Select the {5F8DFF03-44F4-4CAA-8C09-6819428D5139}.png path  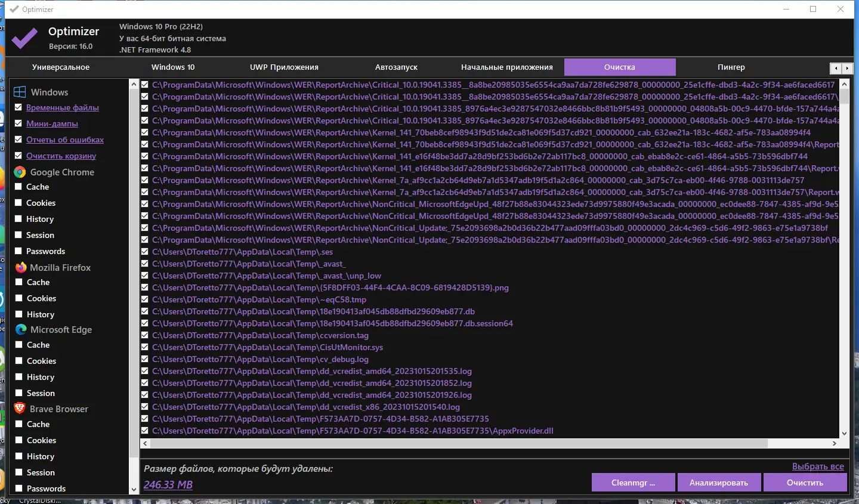pyautogui.click(x=330, y=287)
